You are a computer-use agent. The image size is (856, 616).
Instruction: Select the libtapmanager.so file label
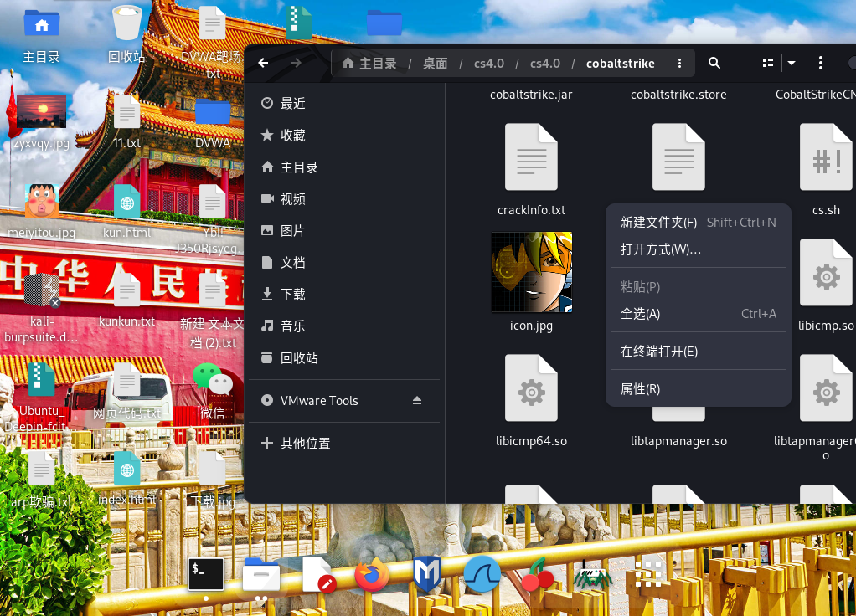tap(678, 441)
